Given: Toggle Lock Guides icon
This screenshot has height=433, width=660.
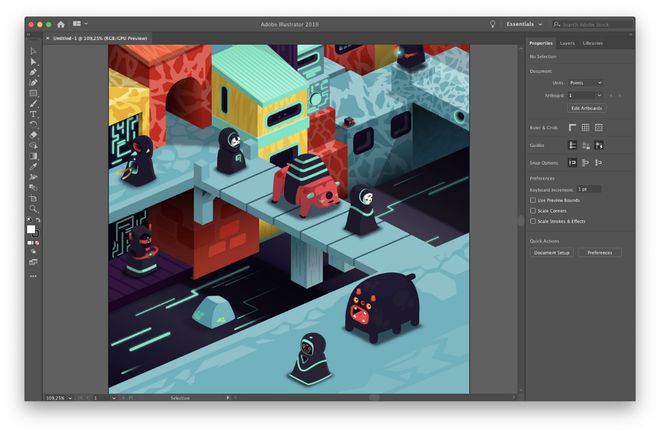Looking at the screenshot, I should click(585, 145).
